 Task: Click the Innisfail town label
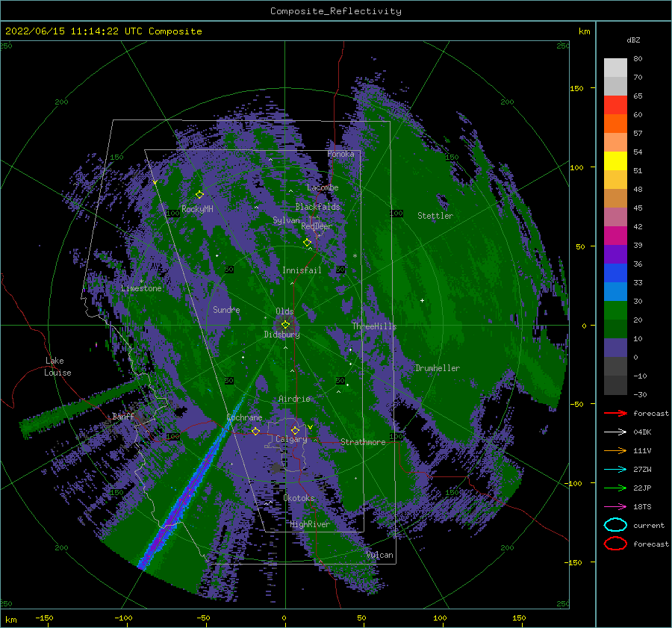302,270
